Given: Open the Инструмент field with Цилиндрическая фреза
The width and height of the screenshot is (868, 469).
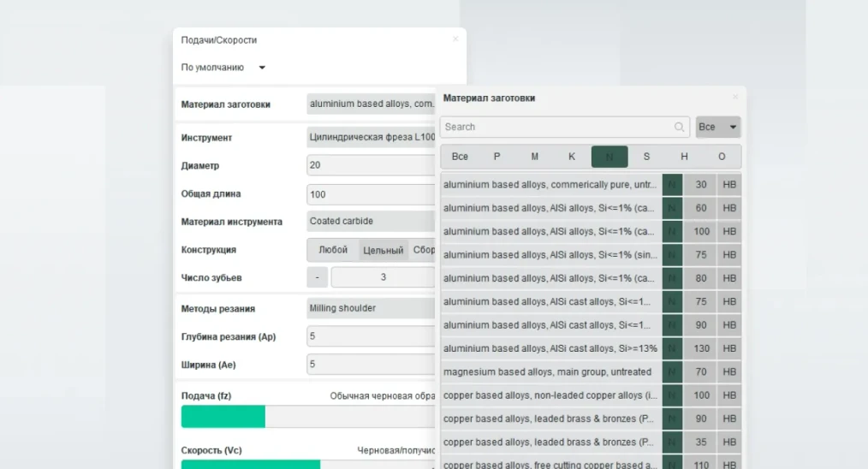Looking at the screenshot, I should (x=371, y=137).
